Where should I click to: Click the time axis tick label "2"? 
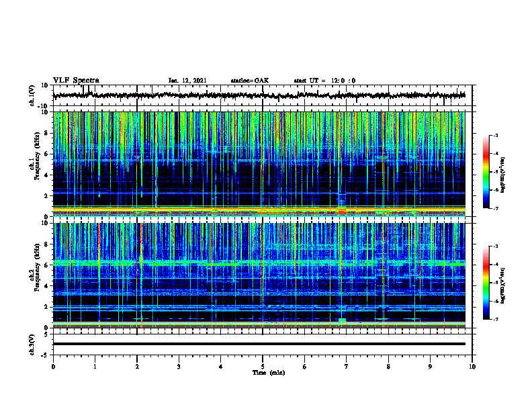click(x=137, y=367)
